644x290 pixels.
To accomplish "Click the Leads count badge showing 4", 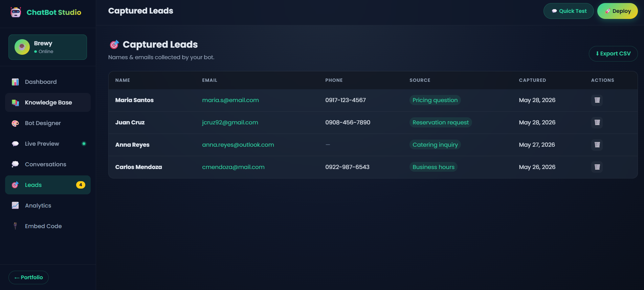I will 81,185.
